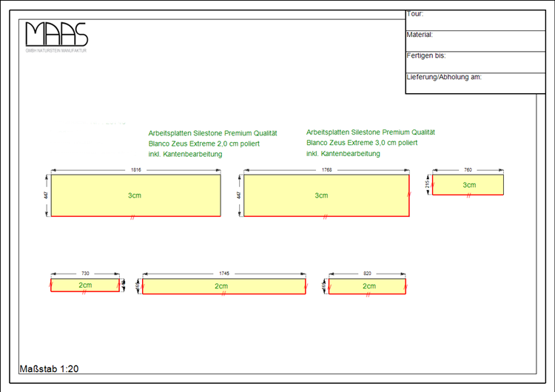Click the 760 width dimension value
555x392 pixels.
click(x=468, y=170)
